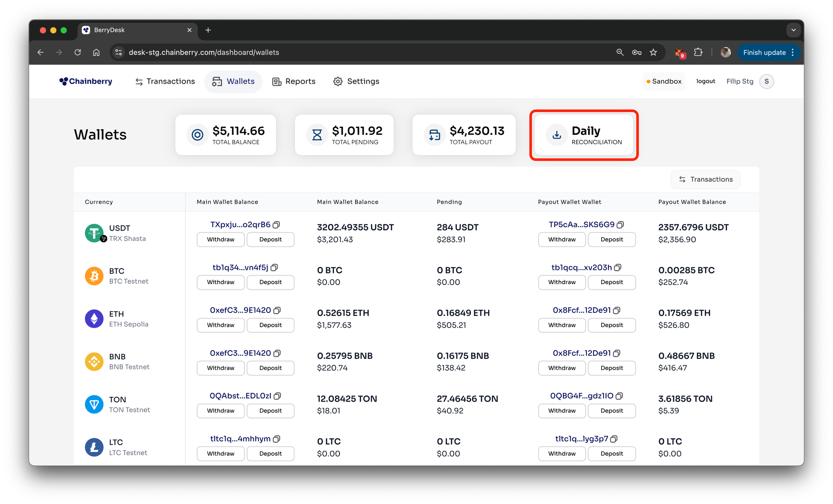Click ETH Sepolia currency icon
Viewport: 833px width, 504px height.
tap(94, 319)
